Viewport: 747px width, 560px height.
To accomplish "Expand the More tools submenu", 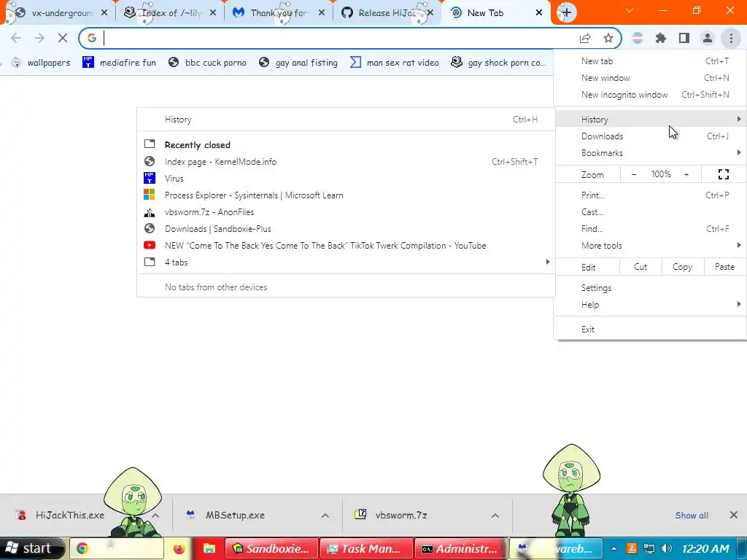I will point(650,246).
